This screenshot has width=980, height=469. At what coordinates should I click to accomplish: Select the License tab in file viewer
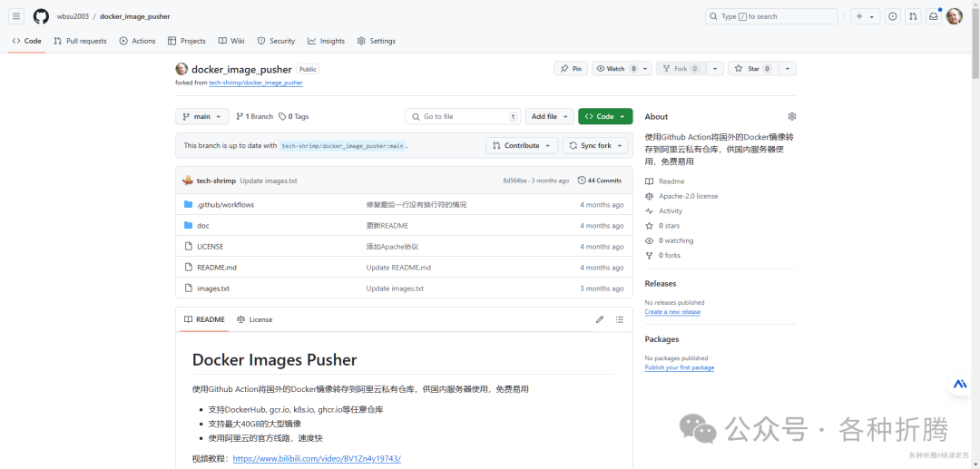coord(255,319)
